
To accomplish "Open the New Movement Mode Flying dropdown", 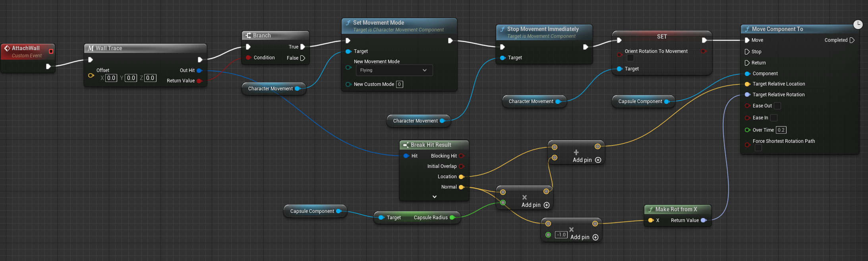I will click(394, 70).
